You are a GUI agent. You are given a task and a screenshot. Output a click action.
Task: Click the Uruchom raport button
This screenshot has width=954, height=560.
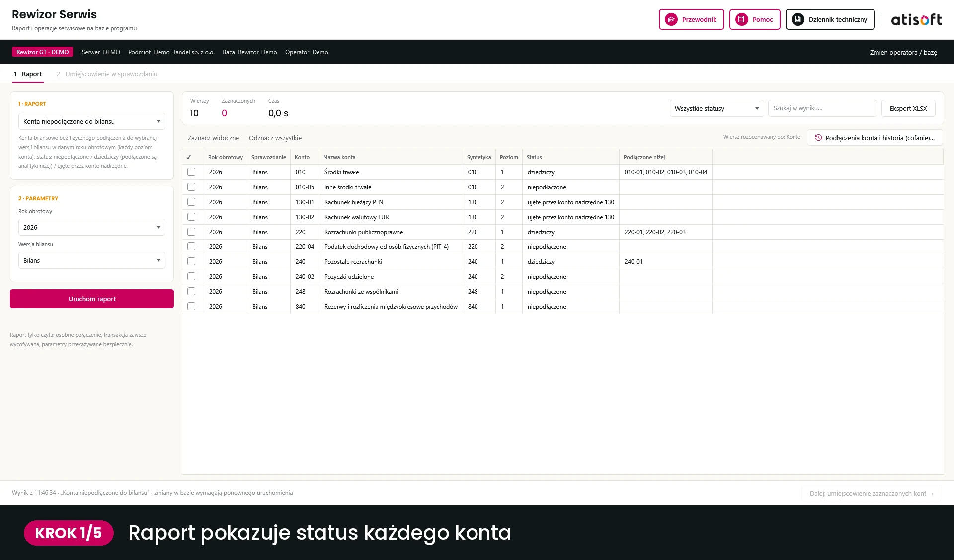(92, 299)
